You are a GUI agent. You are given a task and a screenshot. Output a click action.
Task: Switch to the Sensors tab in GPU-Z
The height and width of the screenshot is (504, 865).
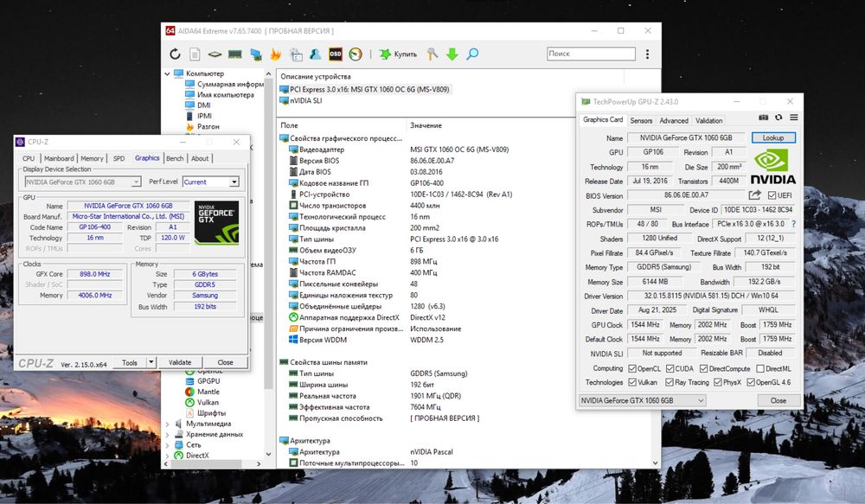tap(641, 121)
